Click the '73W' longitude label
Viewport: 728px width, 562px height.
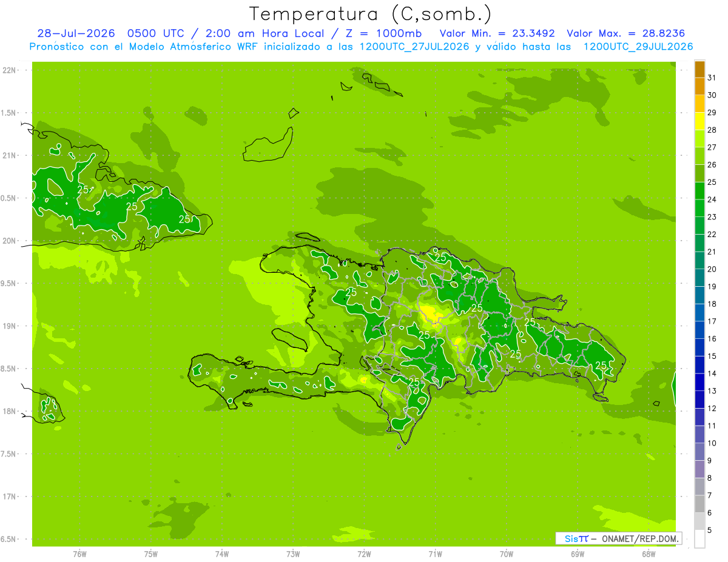pos(293,554)
